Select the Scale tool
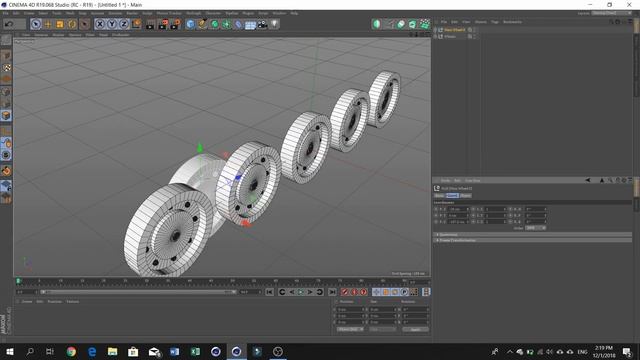This screenshot has height=360, width=640. [x=60, y=24]
